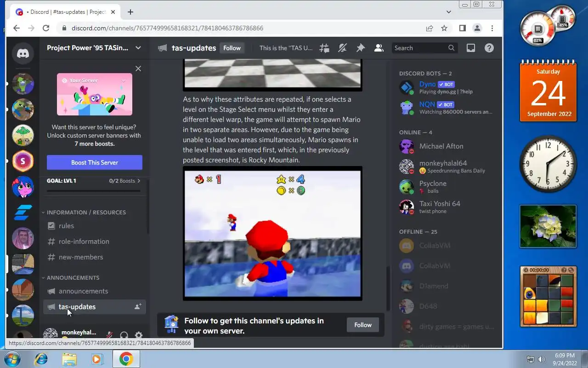Open server with blue-haired girl avatar

pyautogui.click(x=23, y=187)
